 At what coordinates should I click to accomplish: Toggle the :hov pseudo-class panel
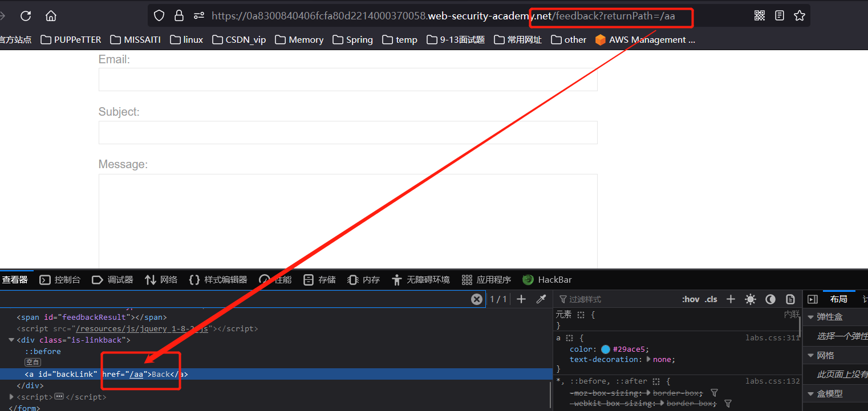coord(691,299)
